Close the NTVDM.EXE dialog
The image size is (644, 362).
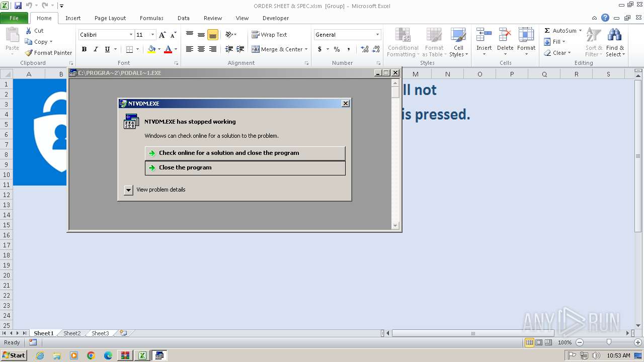[x=345, y=104]
